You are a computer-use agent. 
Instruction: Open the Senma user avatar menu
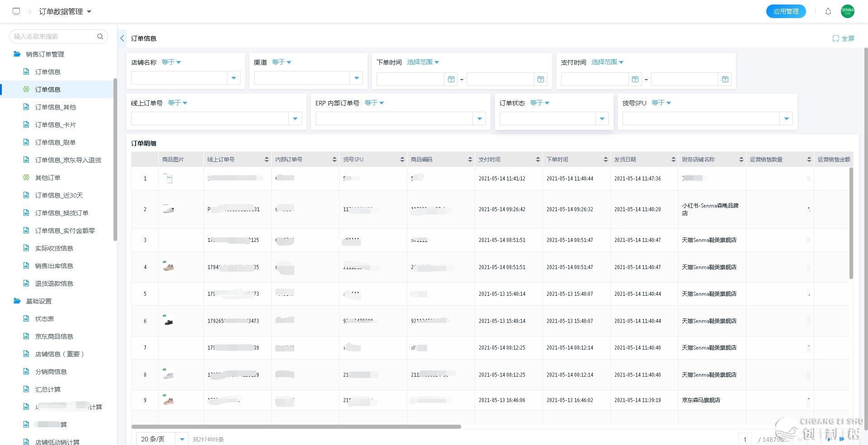pos(847,11)
